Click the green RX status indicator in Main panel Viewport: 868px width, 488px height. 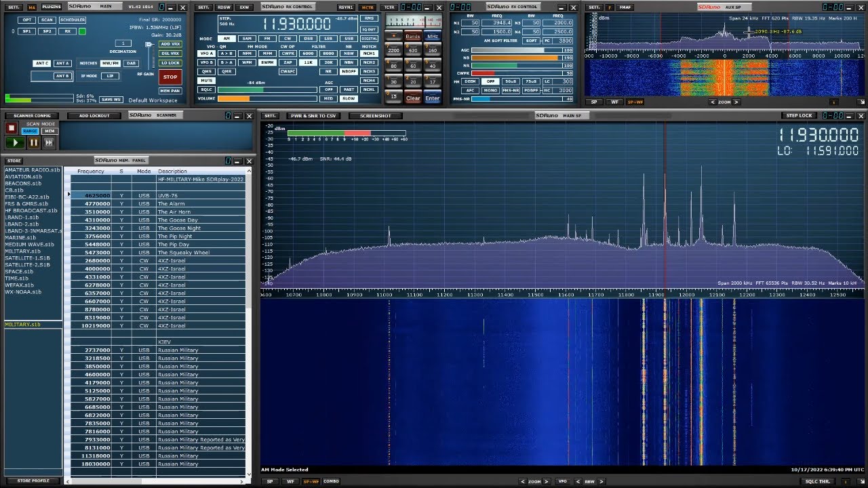(x=83, y=31)
